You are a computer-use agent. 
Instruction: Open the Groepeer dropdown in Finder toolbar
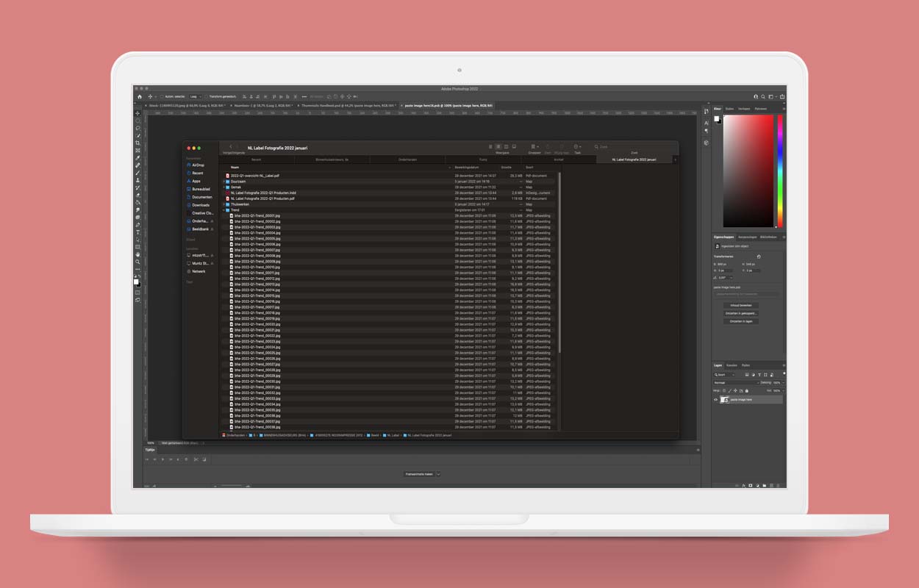tap(534, 146)
